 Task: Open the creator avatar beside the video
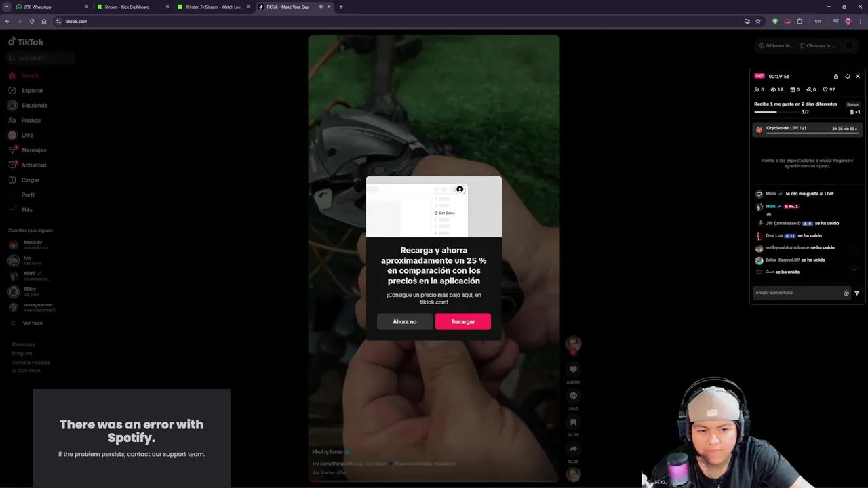573,343
